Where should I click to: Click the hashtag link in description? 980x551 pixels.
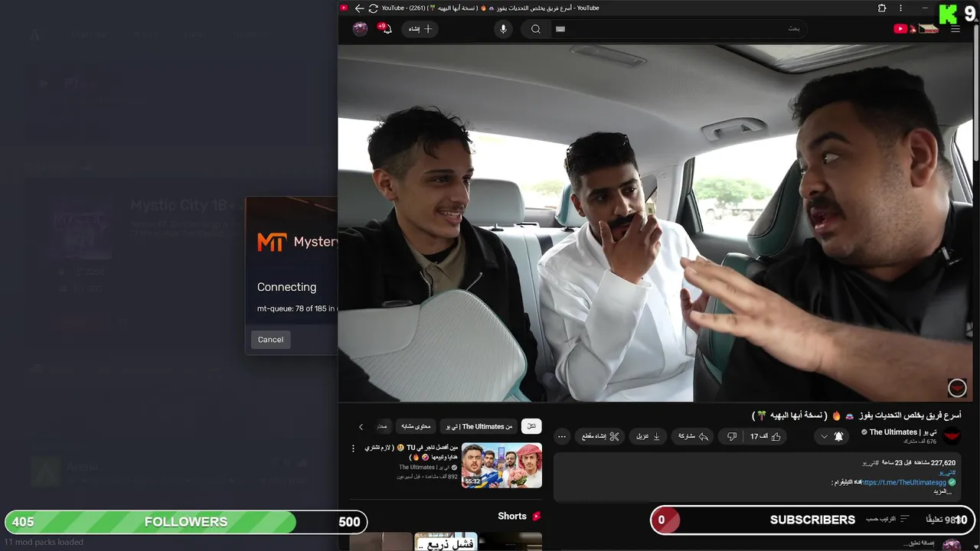948,473
